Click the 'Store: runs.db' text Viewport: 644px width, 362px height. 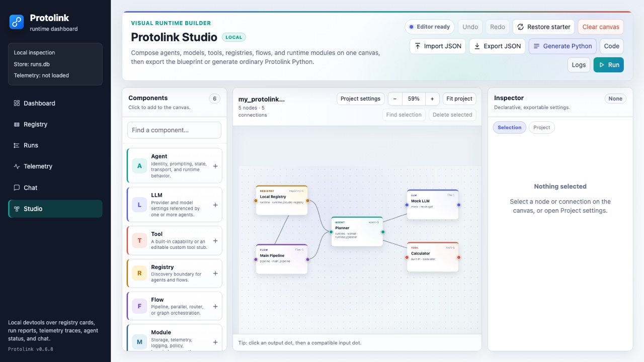[32, 64]
